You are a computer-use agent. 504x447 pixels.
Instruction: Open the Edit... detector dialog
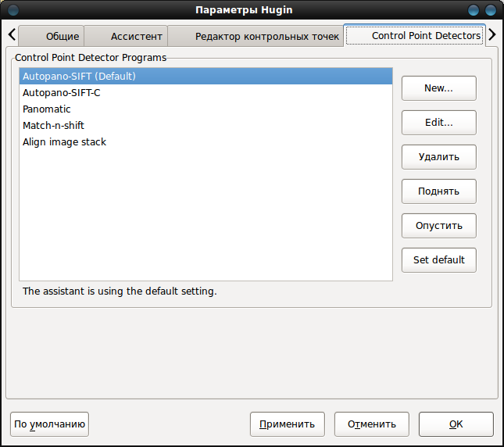438,123
